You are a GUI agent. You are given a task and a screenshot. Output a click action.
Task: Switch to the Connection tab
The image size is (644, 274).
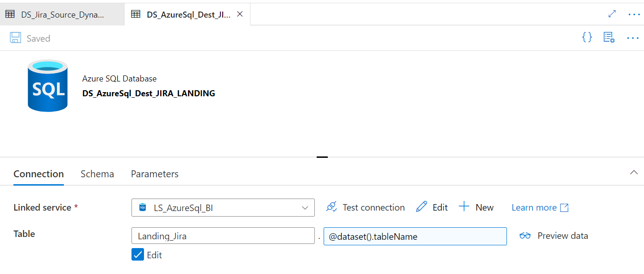tap(38, 174)
